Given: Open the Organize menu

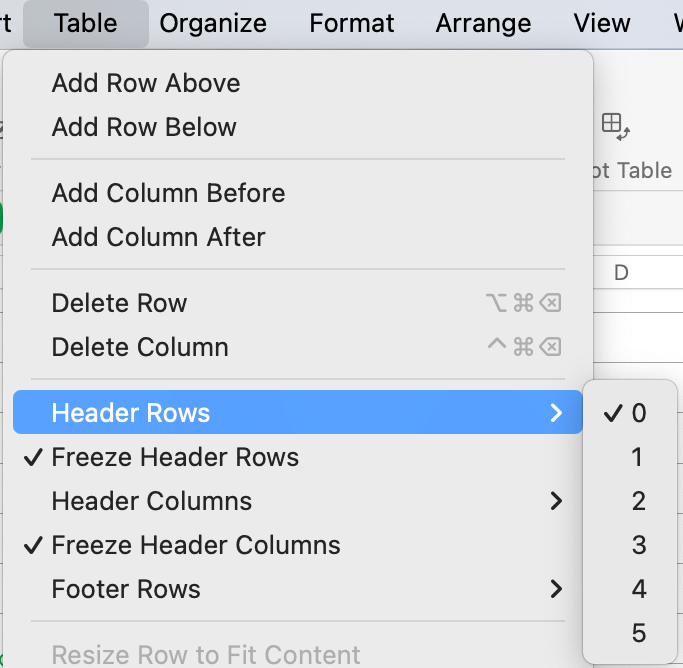Looking at the screenshot, I should (x=213, y=23).
